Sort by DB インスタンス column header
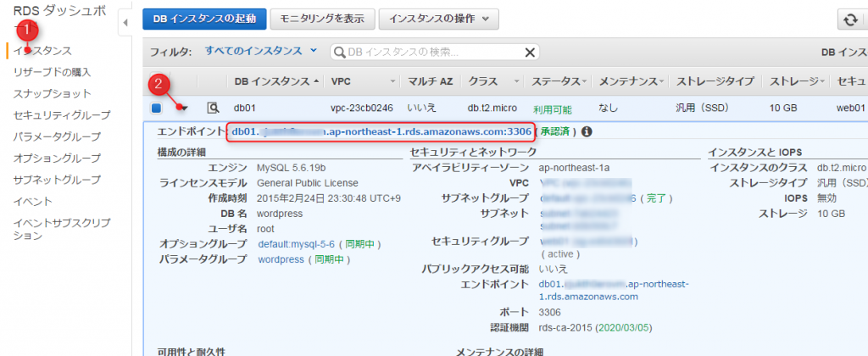The width and height of the screenshot is (868, 356). (x=276, y=81)
